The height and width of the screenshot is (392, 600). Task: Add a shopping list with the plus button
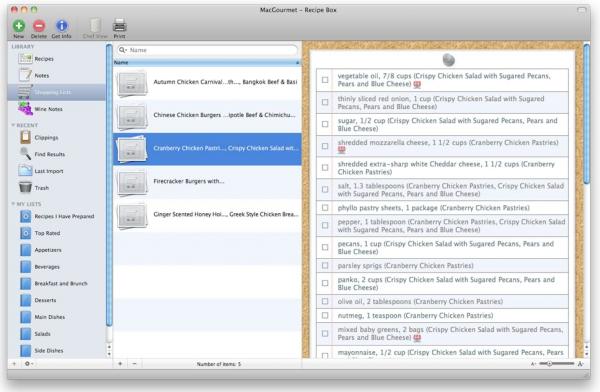click(120, 364)
